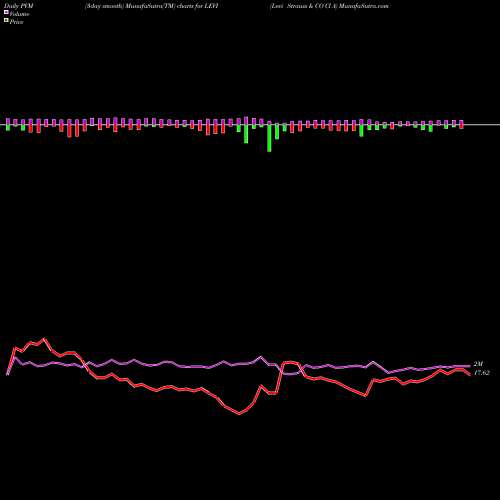
Task: Select the Price legend label
Action: click(16, 22)
